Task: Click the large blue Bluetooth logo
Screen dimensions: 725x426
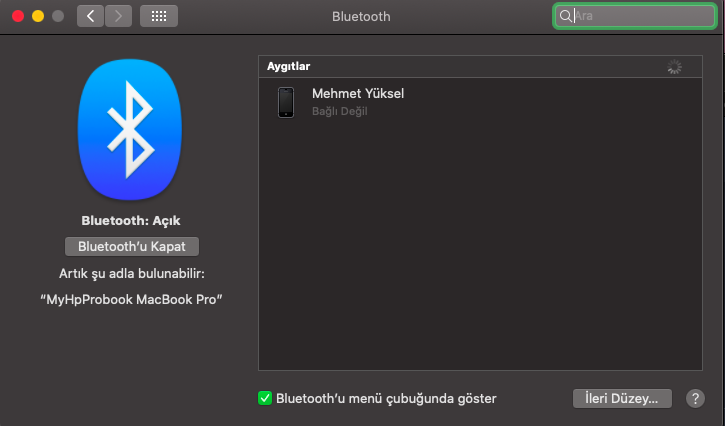Action: click(131, 128)
